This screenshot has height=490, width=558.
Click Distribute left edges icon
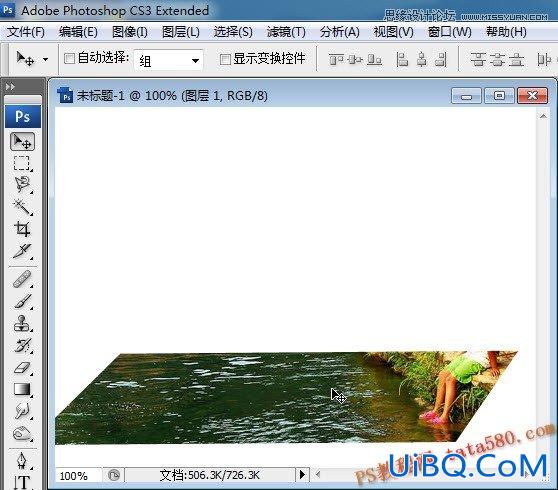tap(544, 59)
